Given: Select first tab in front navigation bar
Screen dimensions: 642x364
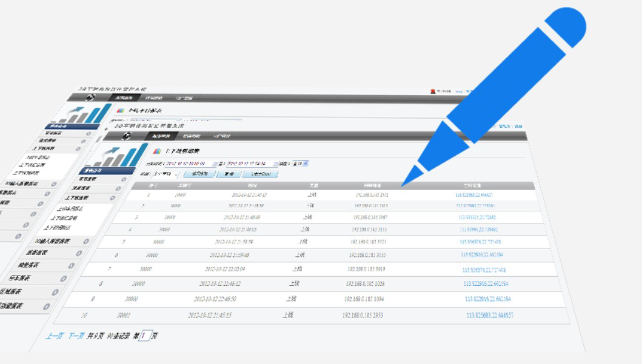Looking at the screenshot, I should pyautogui.click(x=161, y=136).
